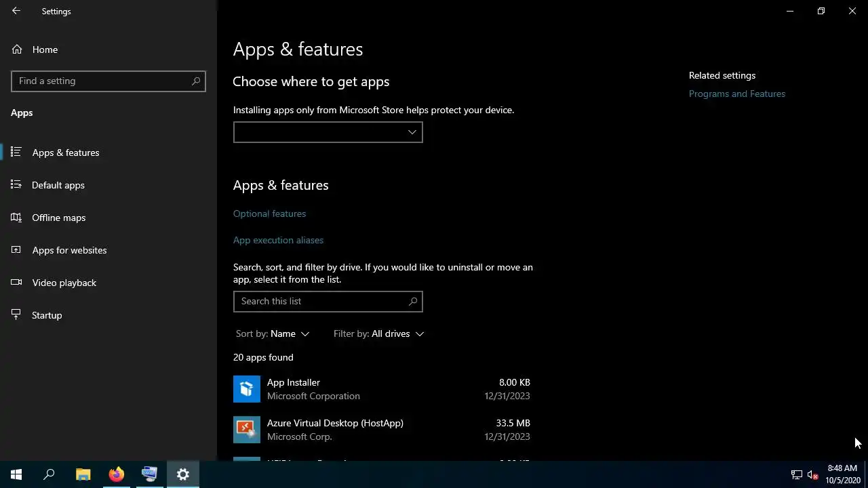The image size is (868, 488).
Task: Click the magnifier in Search this list
Action: 413,302
